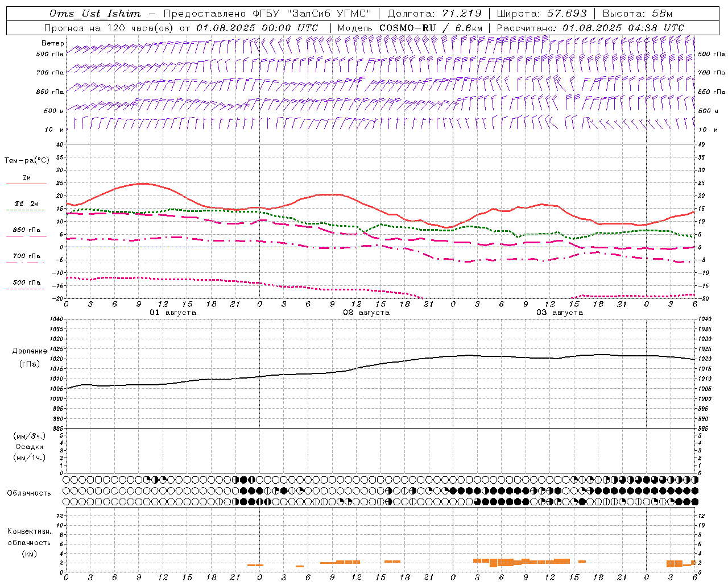The height and width of the screenshot is (582, 728).
Task: Click the 02 августа date label
Action: coord(366,313)
